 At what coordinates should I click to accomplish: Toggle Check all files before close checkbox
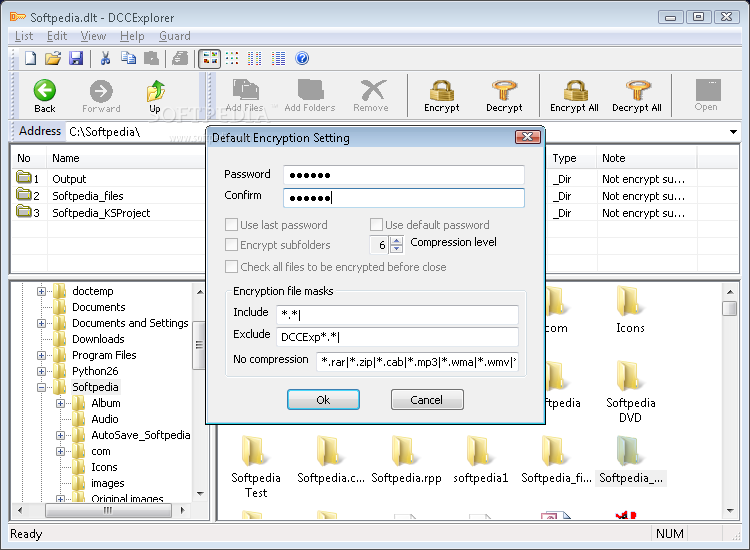click(232, 267)
